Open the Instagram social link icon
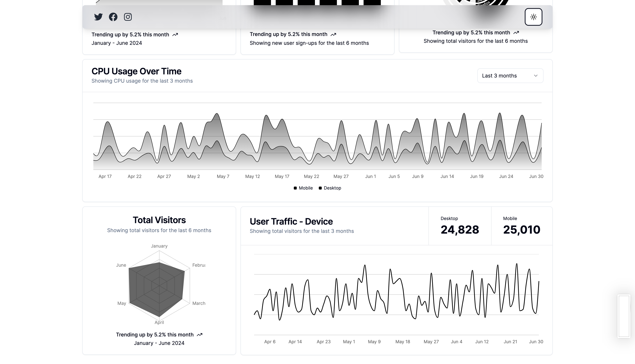635x364 pixels. point(128,17)
